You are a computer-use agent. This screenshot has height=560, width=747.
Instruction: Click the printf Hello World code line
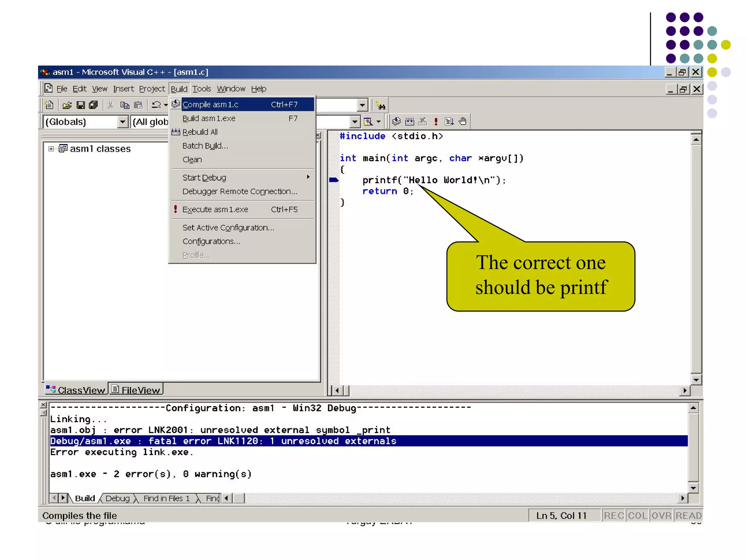(x=434, y=180)
